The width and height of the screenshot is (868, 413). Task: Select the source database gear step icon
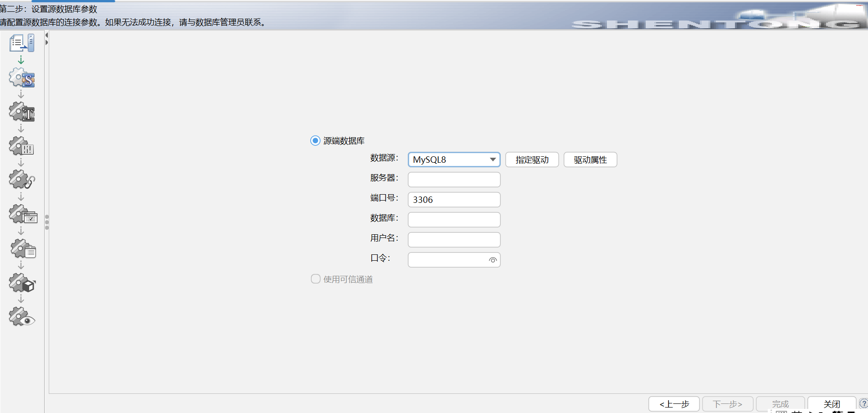pos(21,78)
